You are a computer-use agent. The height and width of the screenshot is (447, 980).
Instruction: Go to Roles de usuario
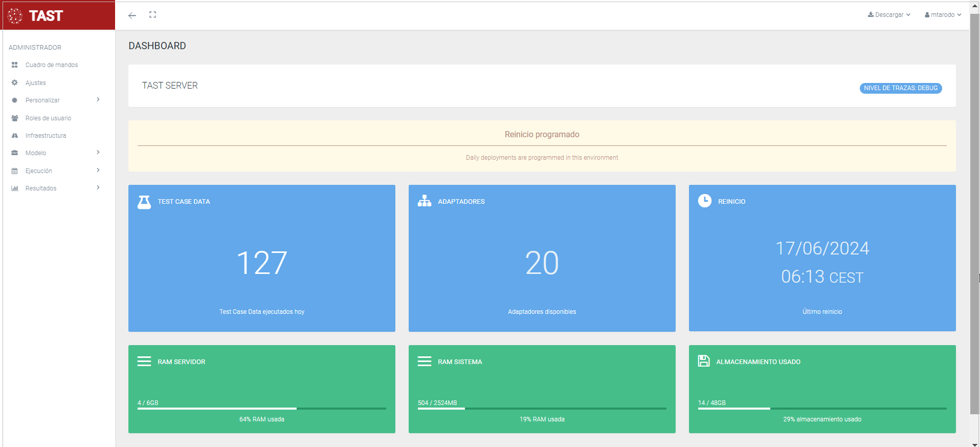click(48, 118)
